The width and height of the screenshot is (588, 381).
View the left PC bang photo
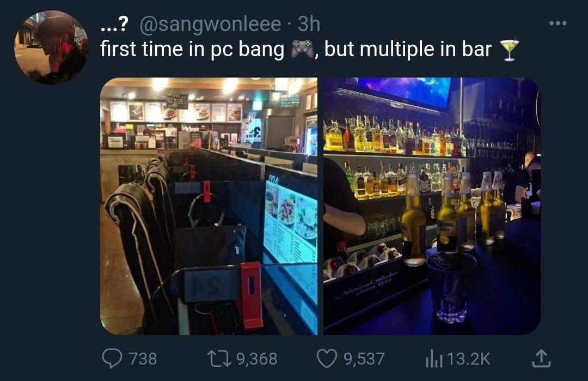point(209,206)
